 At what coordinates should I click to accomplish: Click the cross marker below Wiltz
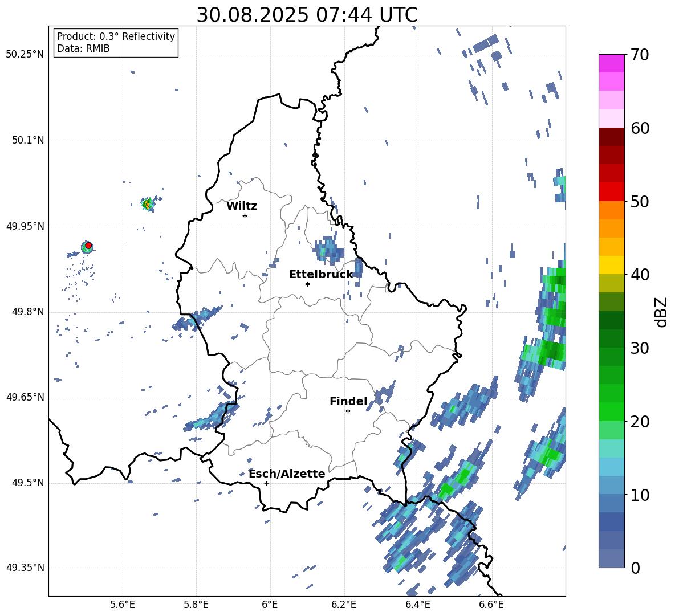(x=245, y=215)
